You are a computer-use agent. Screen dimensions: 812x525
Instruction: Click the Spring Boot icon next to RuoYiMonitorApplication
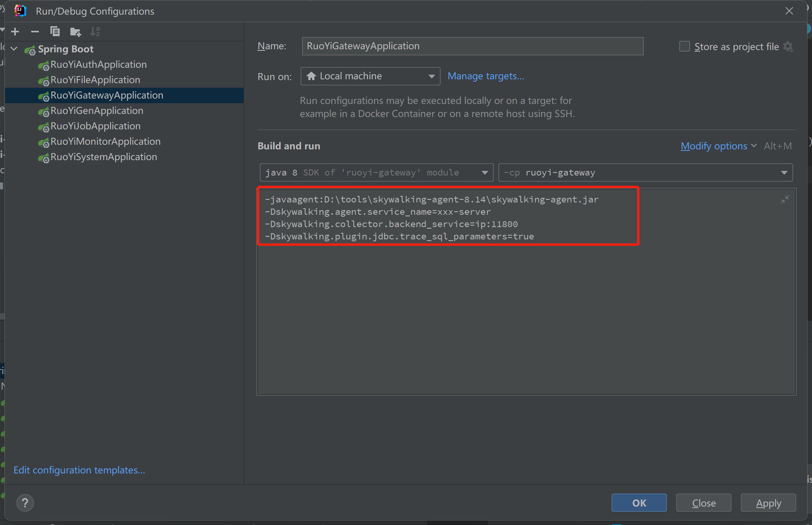coord(43,142)
